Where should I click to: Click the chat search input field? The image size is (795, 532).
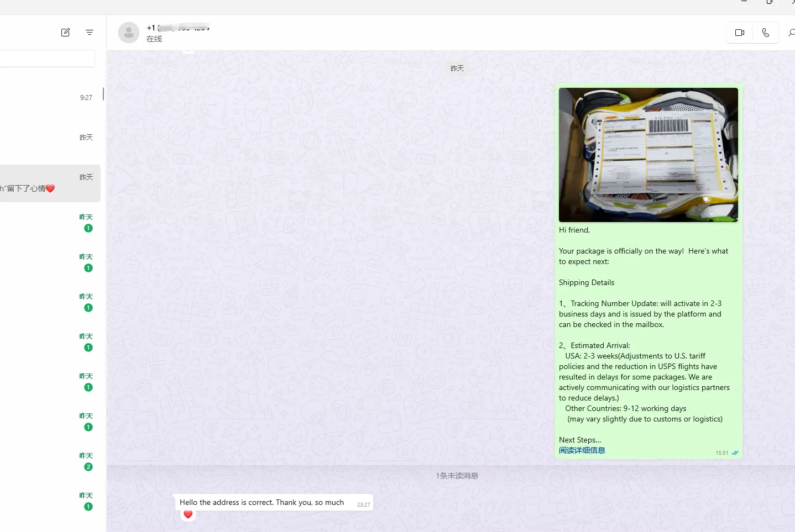coord(47,59)
